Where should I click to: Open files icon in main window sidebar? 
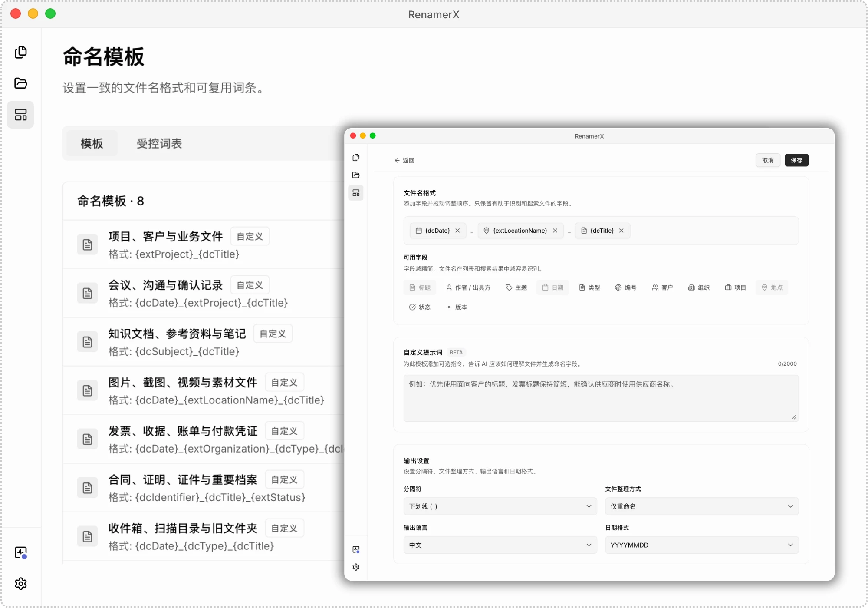click(21, 52)
